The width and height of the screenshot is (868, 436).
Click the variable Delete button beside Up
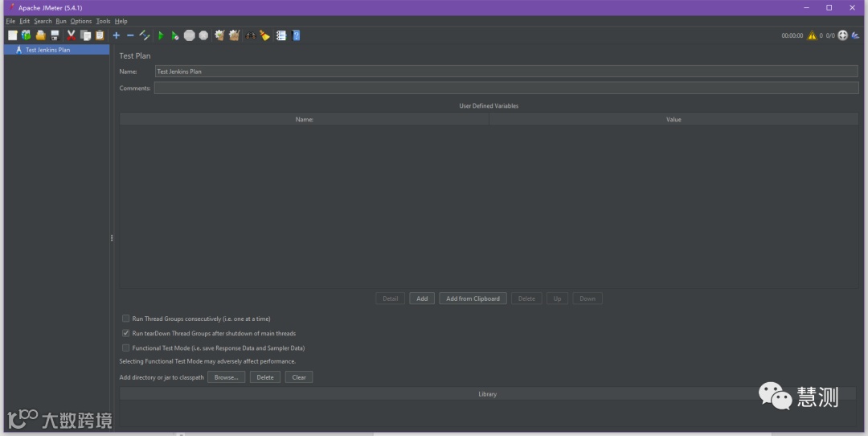(x=526, y=298)
